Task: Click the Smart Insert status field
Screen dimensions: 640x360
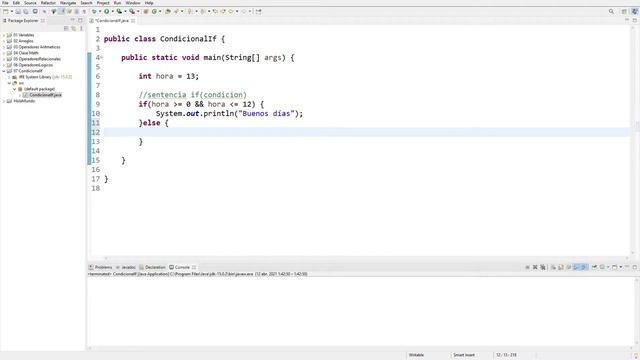Action: [x=464, y=355]
